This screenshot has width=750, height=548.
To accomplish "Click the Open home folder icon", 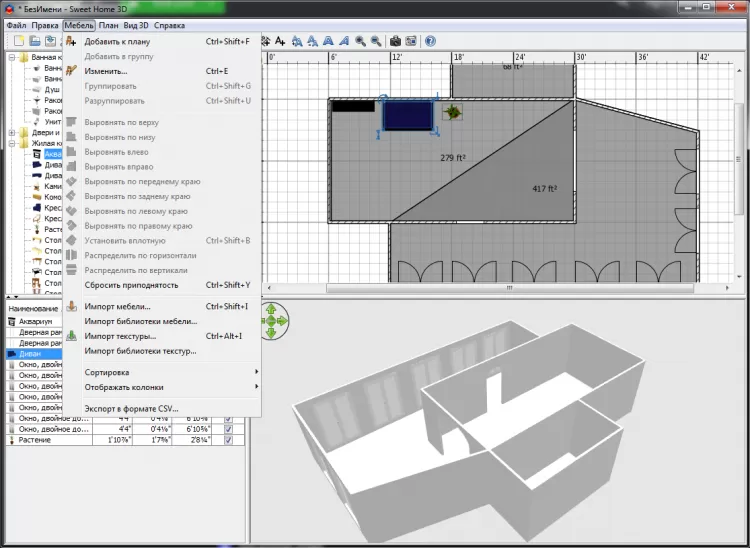I will [34, 41].
